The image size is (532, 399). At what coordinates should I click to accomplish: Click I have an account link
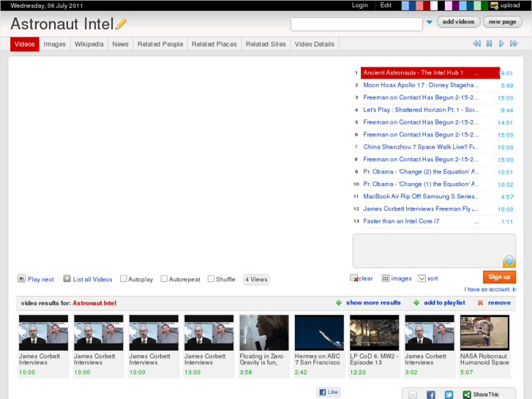pos(490,289)
